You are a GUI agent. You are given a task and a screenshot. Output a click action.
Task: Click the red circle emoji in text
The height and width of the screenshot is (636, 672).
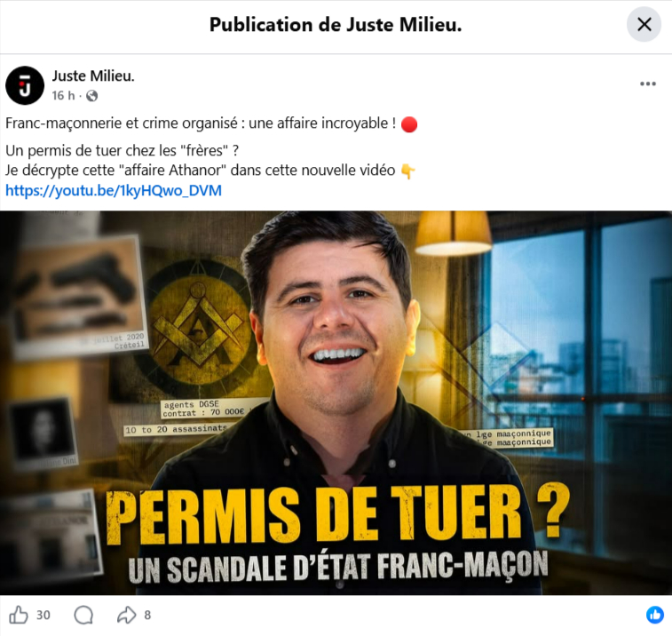(409, 124)
